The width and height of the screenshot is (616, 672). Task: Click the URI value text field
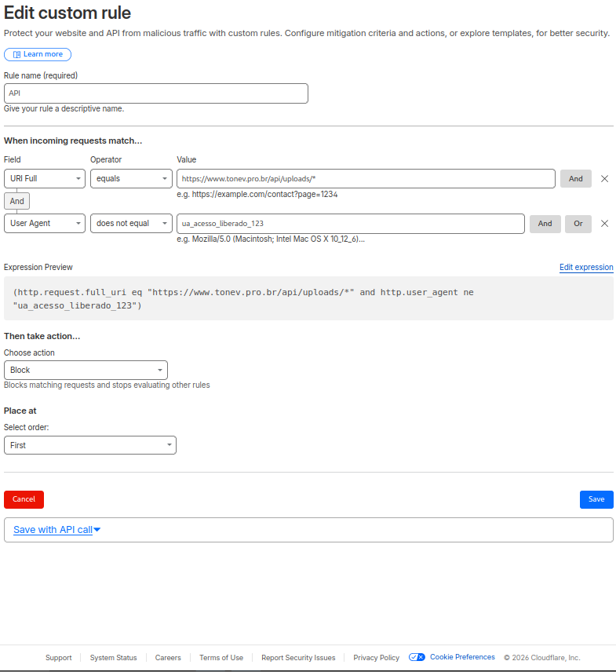coord(366,179)
